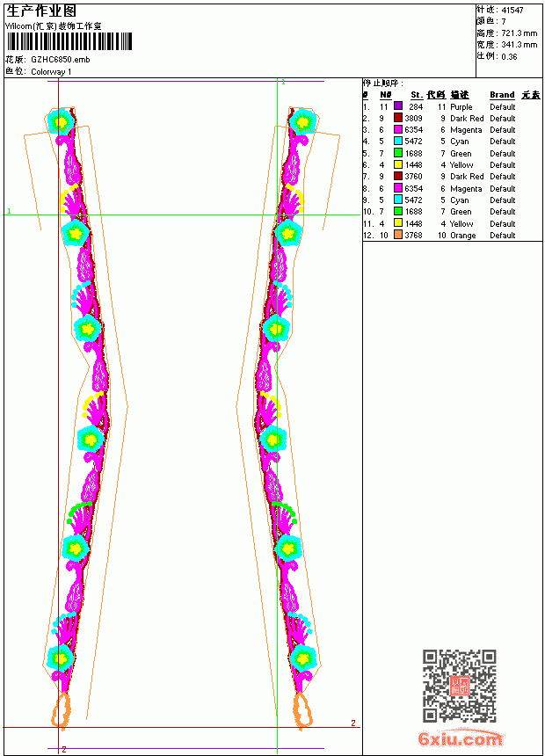Click the stitch count value 41547
The height and width of the screenshot is (756, 545).
pos(512,11)
